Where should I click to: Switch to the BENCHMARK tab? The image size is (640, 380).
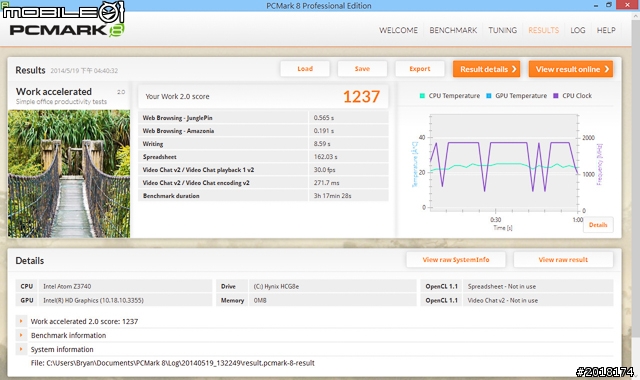click(453, 30)
